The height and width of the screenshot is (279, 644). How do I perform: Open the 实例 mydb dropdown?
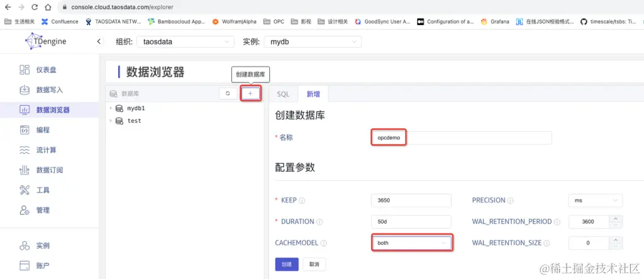(x=313, y=42)
